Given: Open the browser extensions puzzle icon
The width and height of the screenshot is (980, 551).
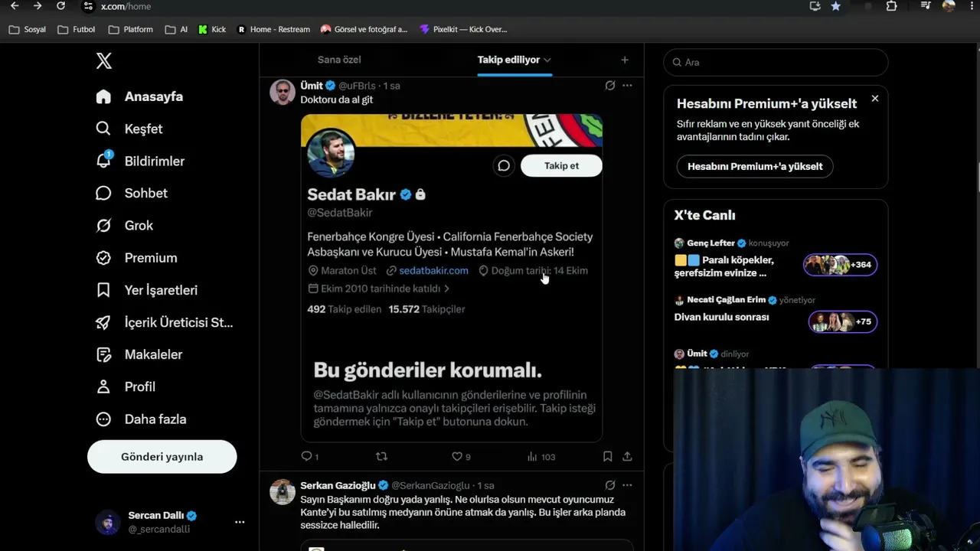Looking at the screenshot, I should coord(891,6).
